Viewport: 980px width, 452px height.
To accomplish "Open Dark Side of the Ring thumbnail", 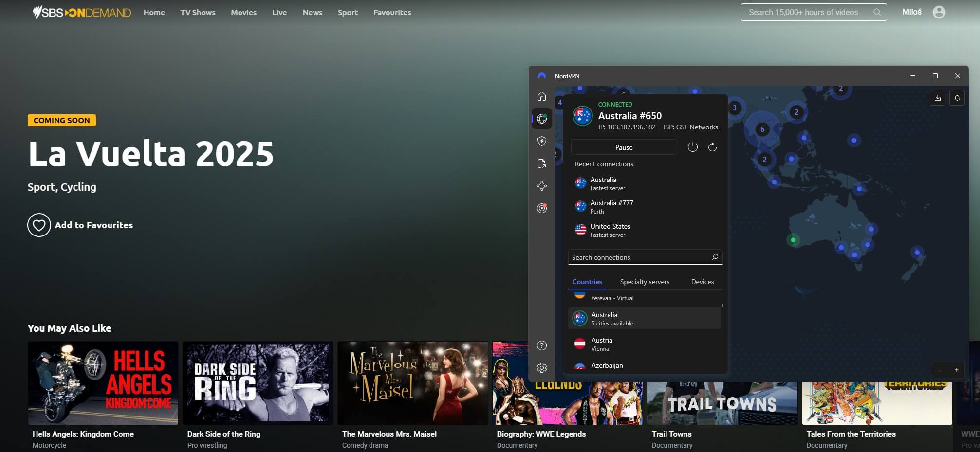I will pyautogui.click(x=258, y=383).
